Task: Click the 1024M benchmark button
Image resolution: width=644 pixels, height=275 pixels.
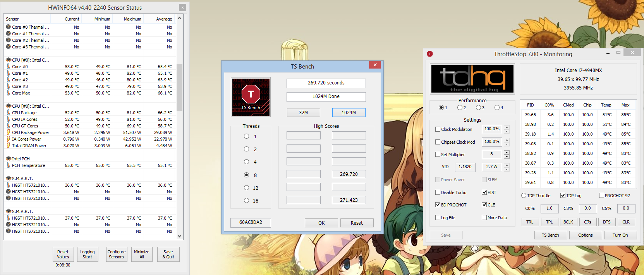Action: coord(349,112)
